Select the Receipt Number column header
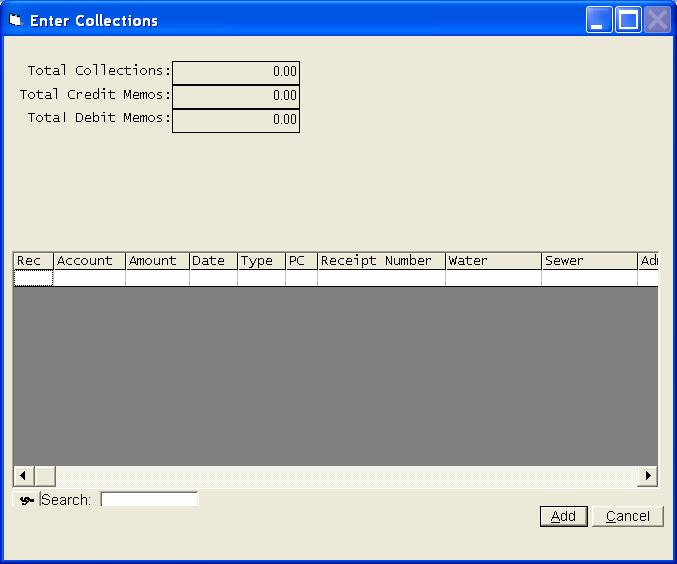The height and width of the screenshot is (564, 677). [x=381, y=261]
